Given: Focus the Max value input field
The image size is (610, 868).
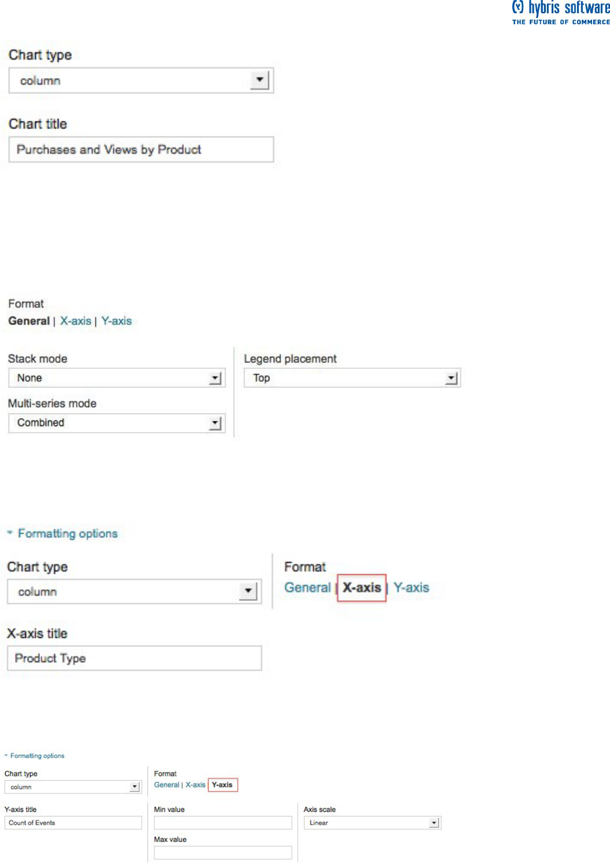Looking at the screenshot, I should (223, 852).
